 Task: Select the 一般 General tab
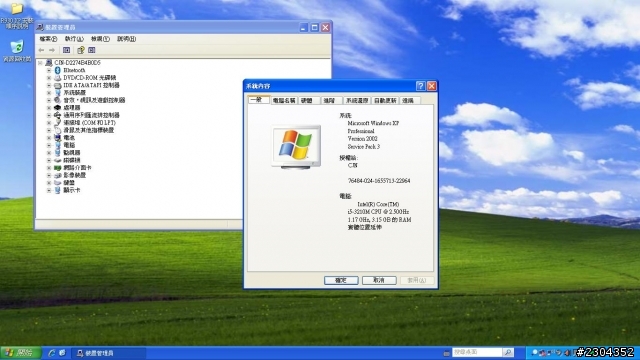click(x=258, y=100)
